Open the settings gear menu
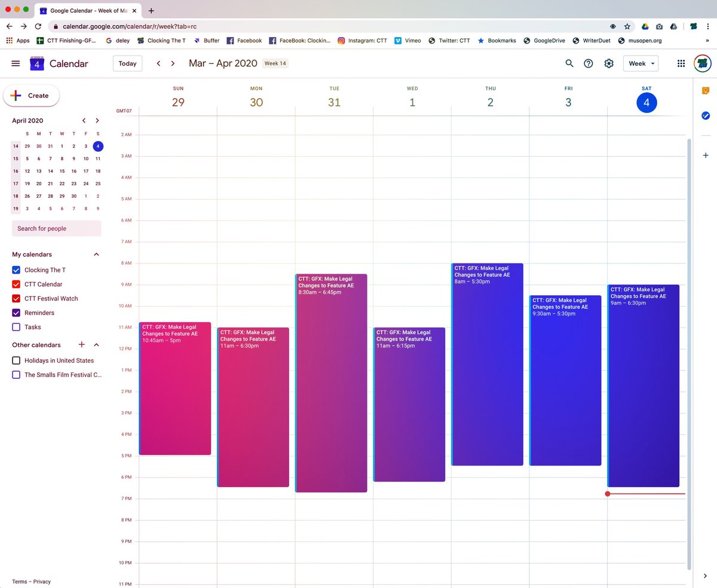Viewport: 717px width, 588px height. [x=609, y=63]
